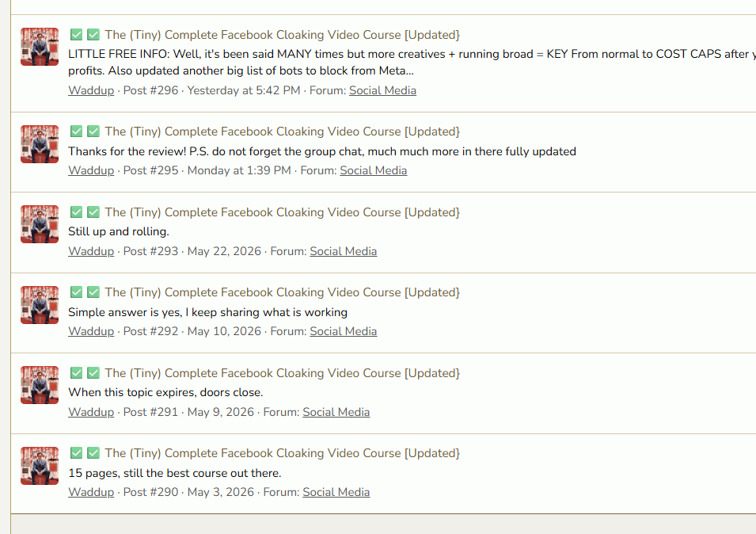756x534 pixels.
Task: Click Waddup avatar beside Post #290
Action: pyautogui.click(x=40, y=466)
